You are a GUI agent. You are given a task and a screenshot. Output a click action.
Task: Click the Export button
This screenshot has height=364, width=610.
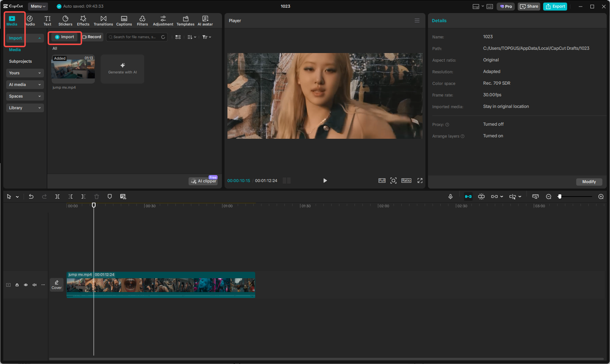click(x=555, y=6)
